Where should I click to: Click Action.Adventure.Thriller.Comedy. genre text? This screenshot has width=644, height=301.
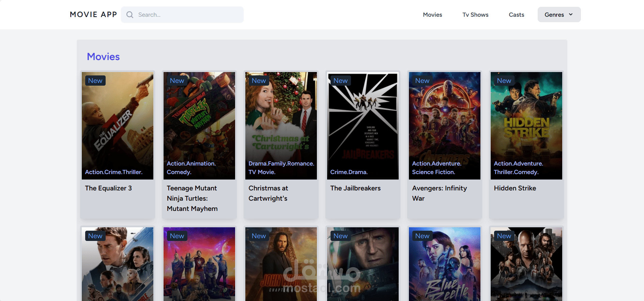point(519,168)
